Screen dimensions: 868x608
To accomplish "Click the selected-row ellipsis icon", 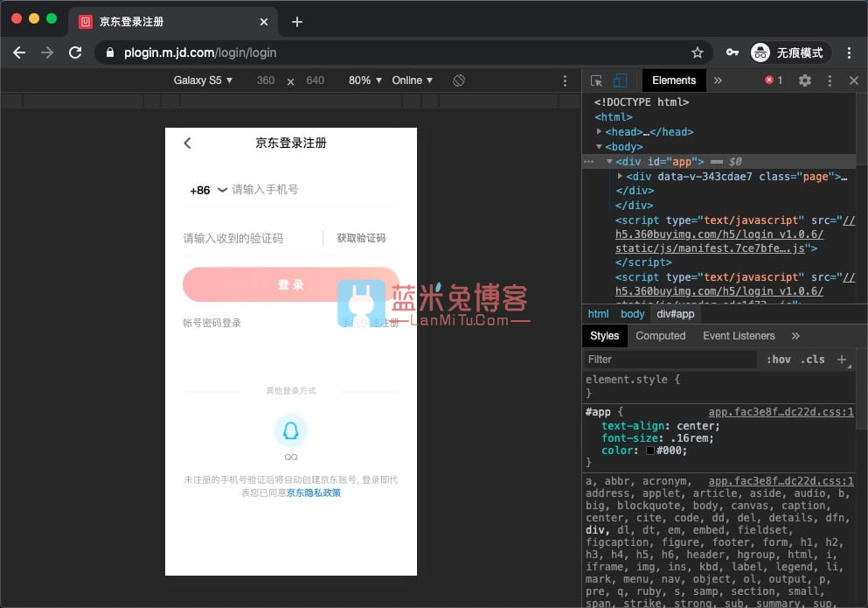I will coord(588,162).
